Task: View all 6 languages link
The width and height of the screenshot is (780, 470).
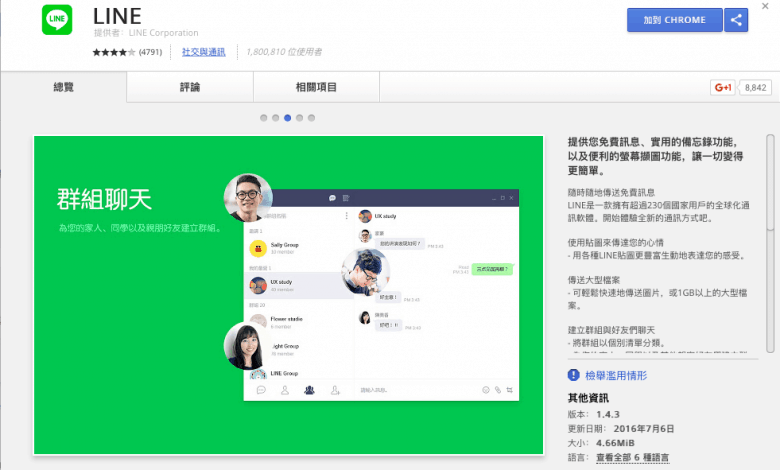Action: (x=632, y=457)
